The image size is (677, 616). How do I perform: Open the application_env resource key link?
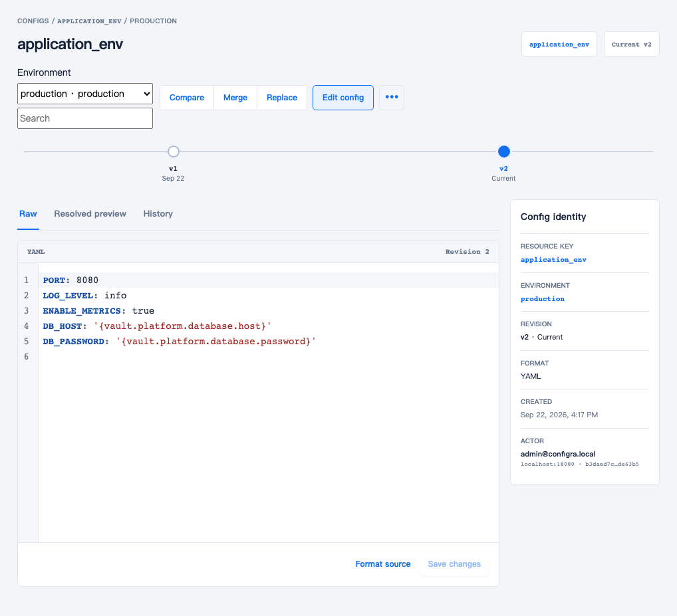point(553,260)
